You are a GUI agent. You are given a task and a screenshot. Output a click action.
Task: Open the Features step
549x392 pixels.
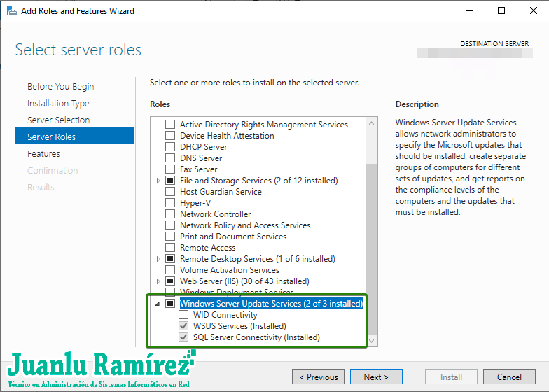(43, 154)
